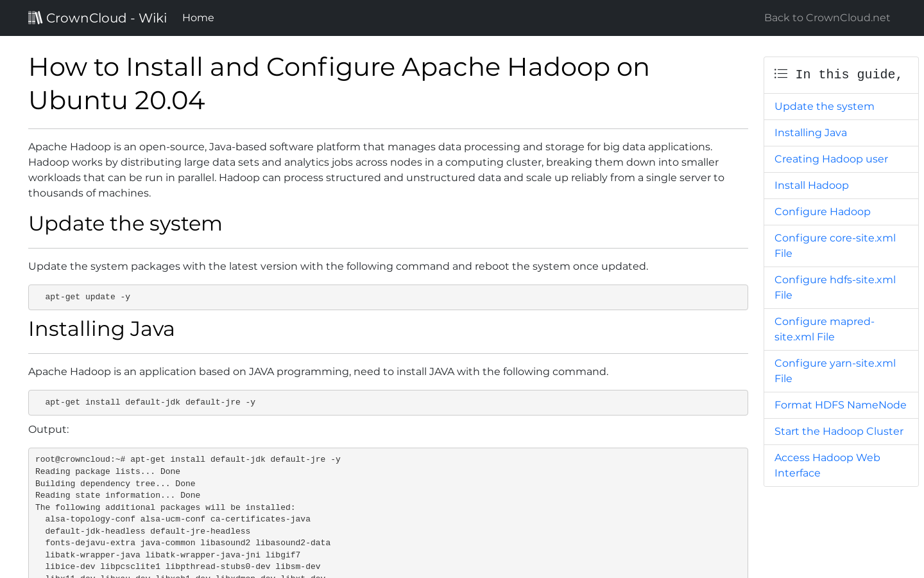Click the list icon beside 'In this guide'
This screenshot has height=578, width=924.
point(781,74)
